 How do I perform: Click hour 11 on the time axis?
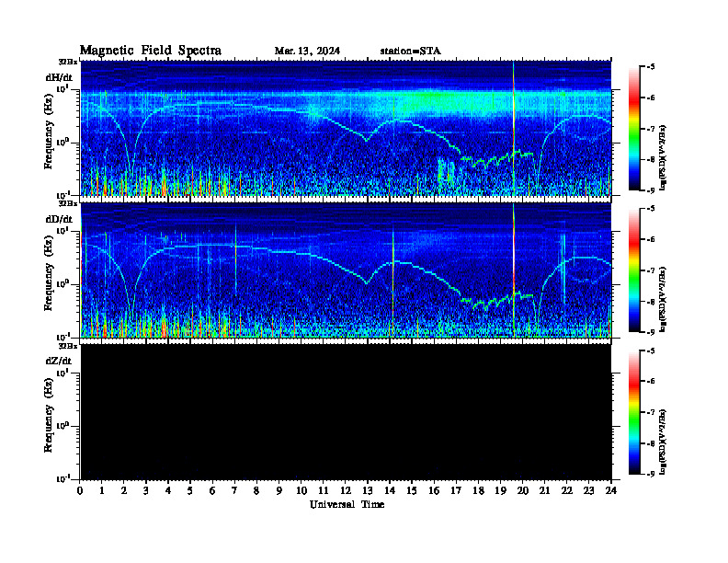click(x=323, y=490)
